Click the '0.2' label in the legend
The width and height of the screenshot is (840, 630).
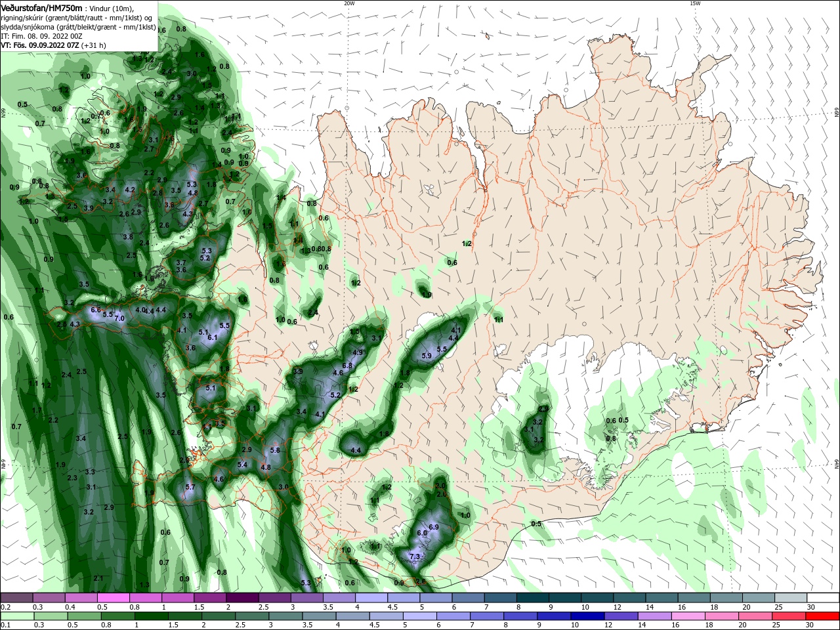point(6,607)
